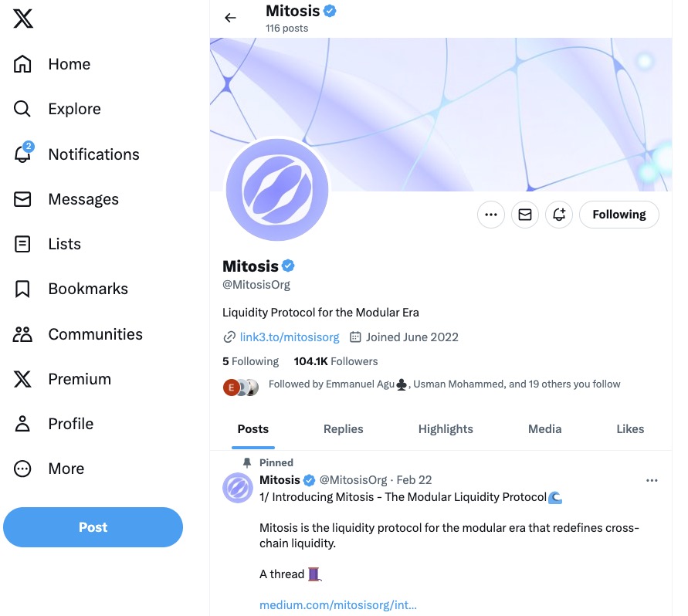Image resolution: width=688 pixels, height=616 pixels.
Task: Go back using the arrow icon
Action: [230, 18]
